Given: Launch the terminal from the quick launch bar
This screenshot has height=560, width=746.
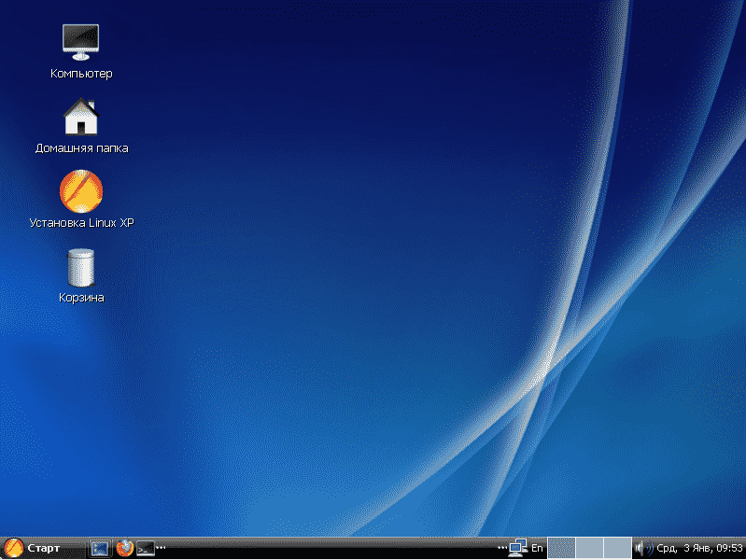Looking at the screenshot, I should pyautogui.click(x=145, y=549).
